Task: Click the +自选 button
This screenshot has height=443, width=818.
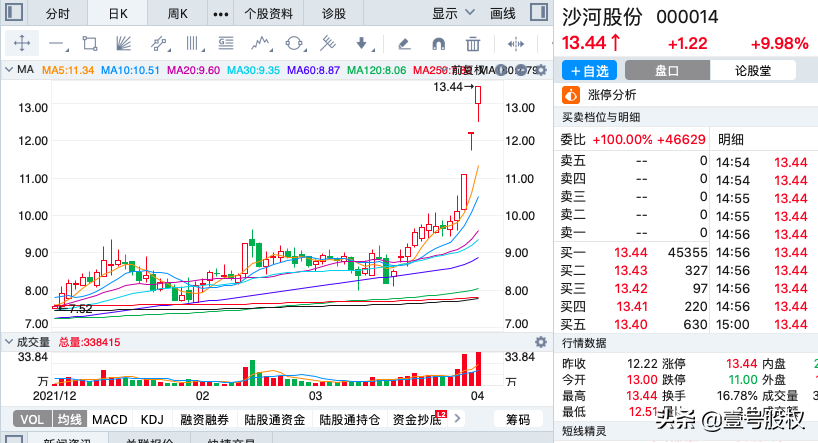Action: click(x=590, y=70)
